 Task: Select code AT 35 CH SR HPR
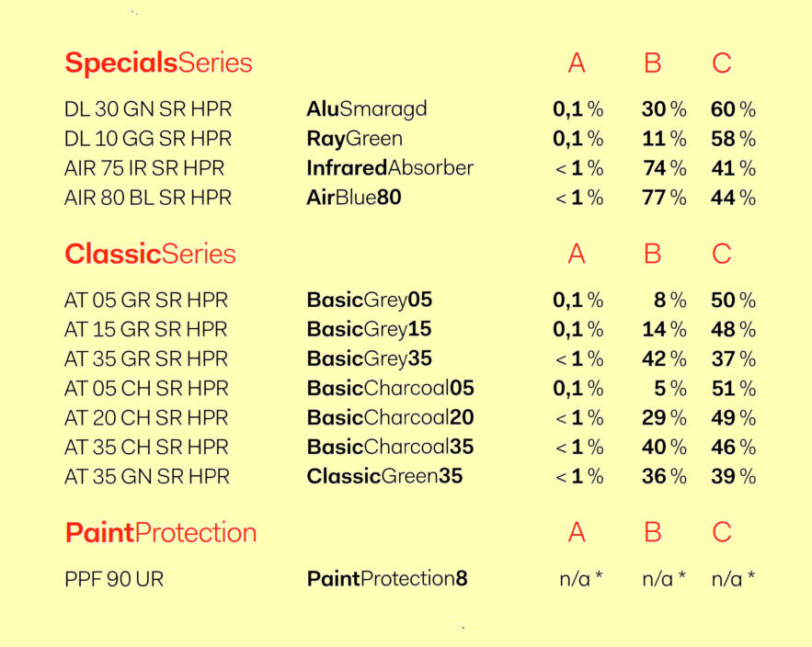click(x=146, y=448)
